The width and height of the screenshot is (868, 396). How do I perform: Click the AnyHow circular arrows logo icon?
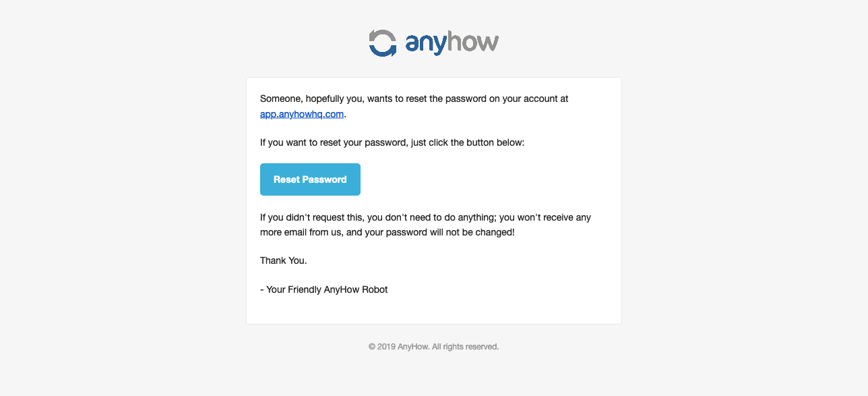[383, 43]
